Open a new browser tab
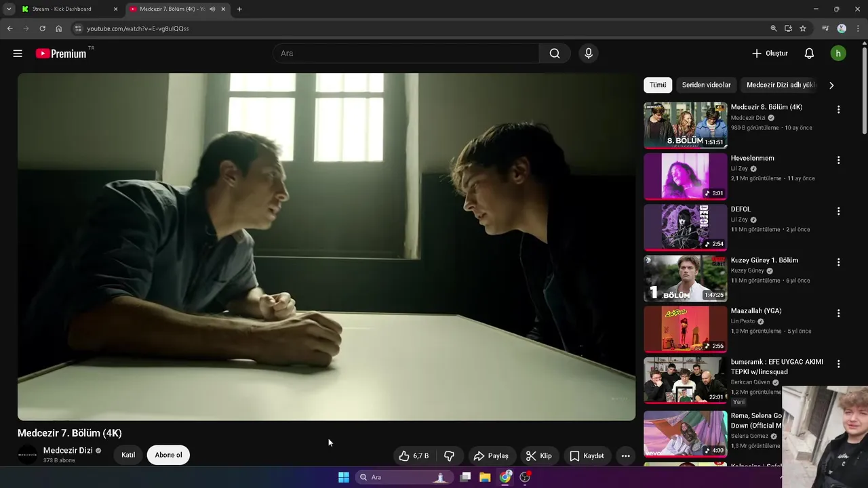The height and width of the screenshot is (488, 868). (x=239, y=9)
